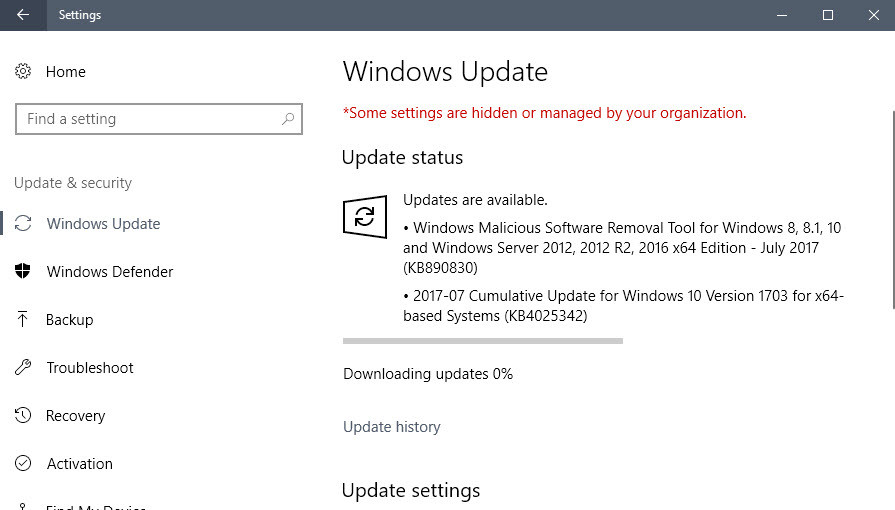
Task: Click the Windows Update page title
Action: point(445,72)
